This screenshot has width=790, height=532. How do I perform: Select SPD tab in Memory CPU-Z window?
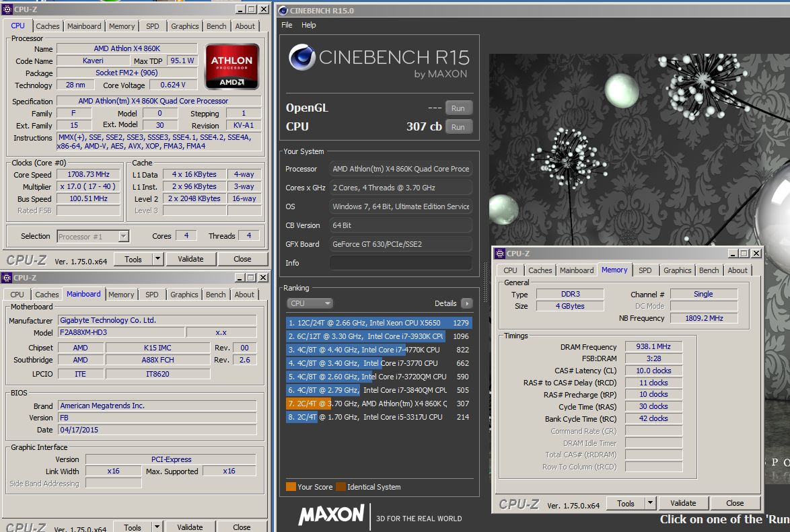[x=645, y=270]
